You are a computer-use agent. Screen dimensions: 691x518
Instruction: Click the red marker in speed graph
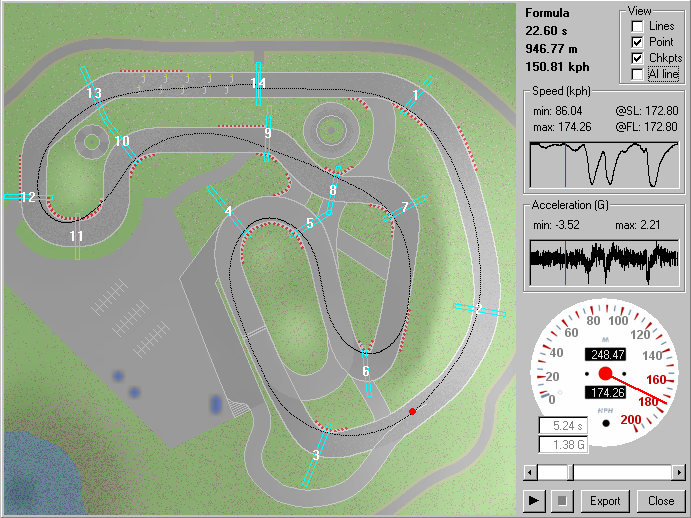(565, 165)
